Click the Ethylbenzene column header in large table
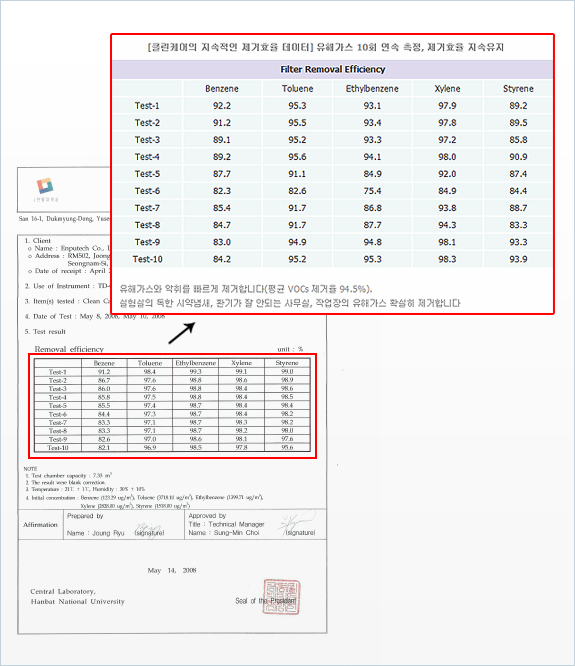Image resolution: width=575 pixels, height=666 pixels. click(x=372, y=89)
